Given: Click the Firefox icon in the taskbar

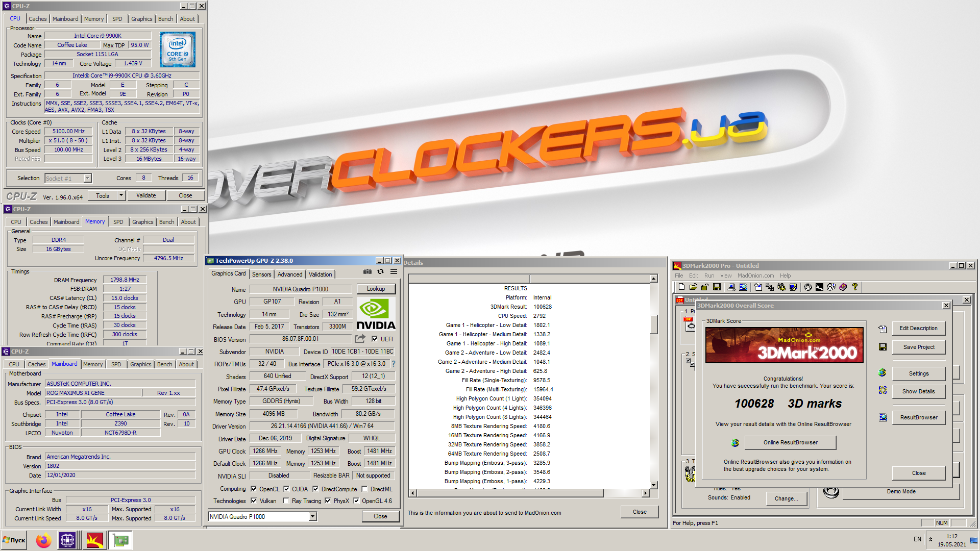Looking at the screenshot, I should pos(44,540).
